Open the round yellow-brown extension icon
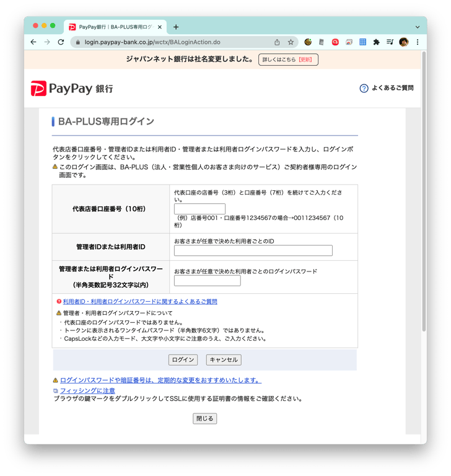 (x=308, y=42)
